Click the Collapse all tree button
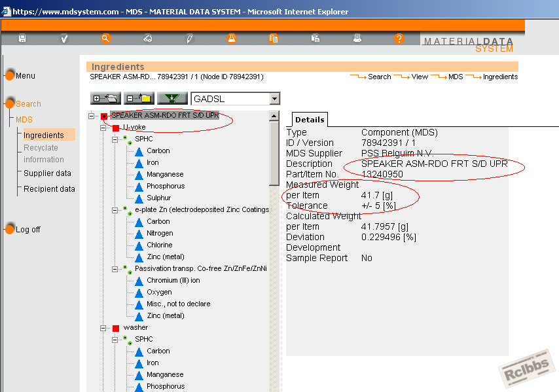 (x=139, y=98)
